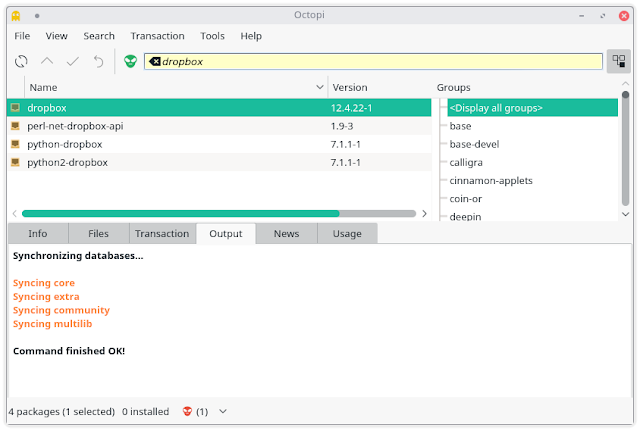Click the Sync database refresh icon

point(21,62)
